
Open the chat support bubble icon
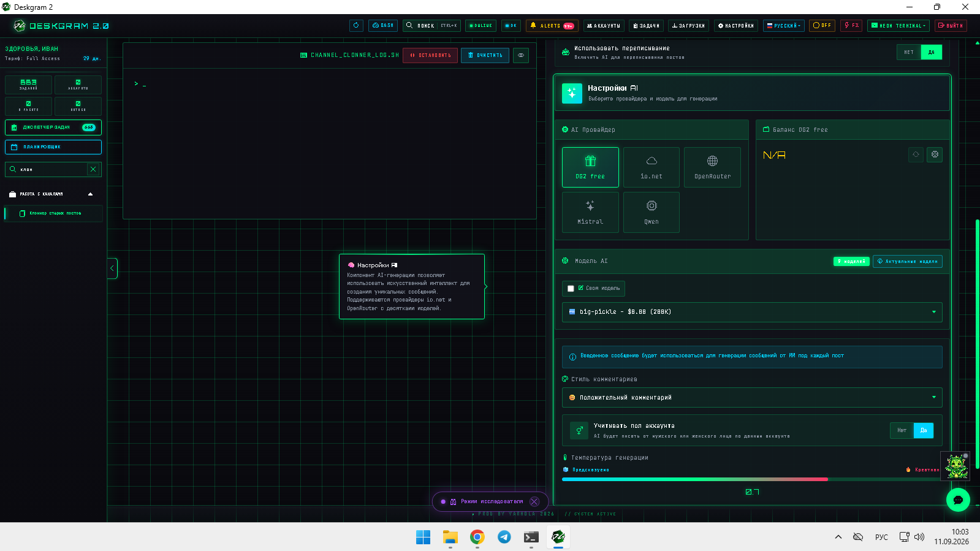(958, 500)
